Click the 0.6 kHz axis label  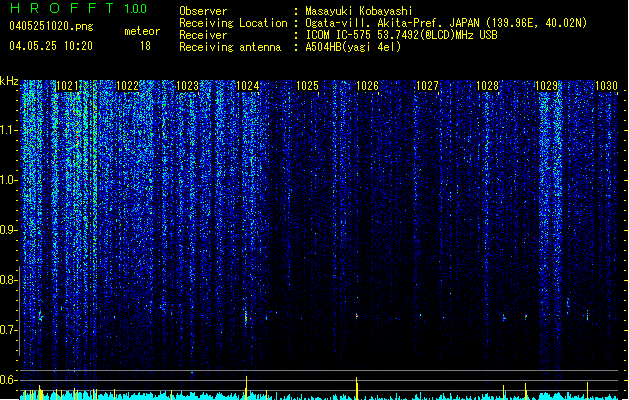(8, 380)
